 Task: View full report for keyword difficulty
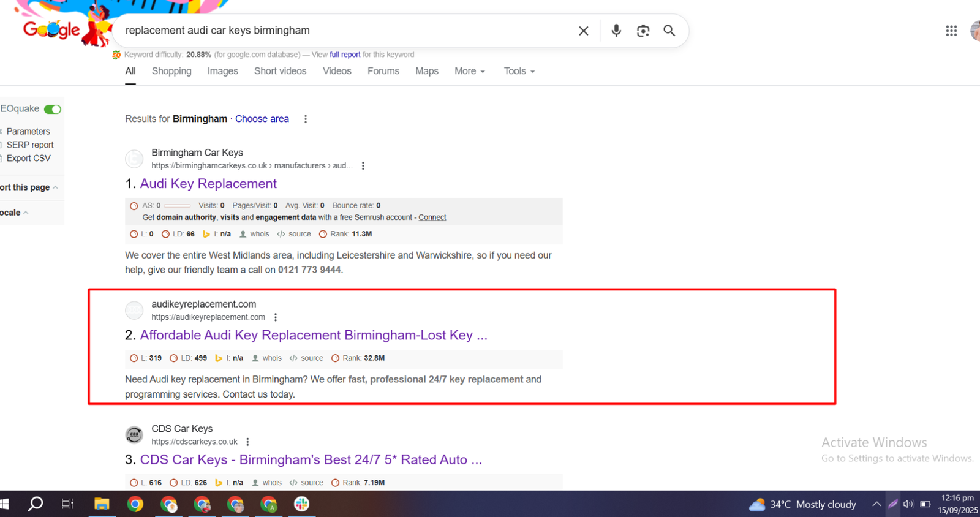345,55
